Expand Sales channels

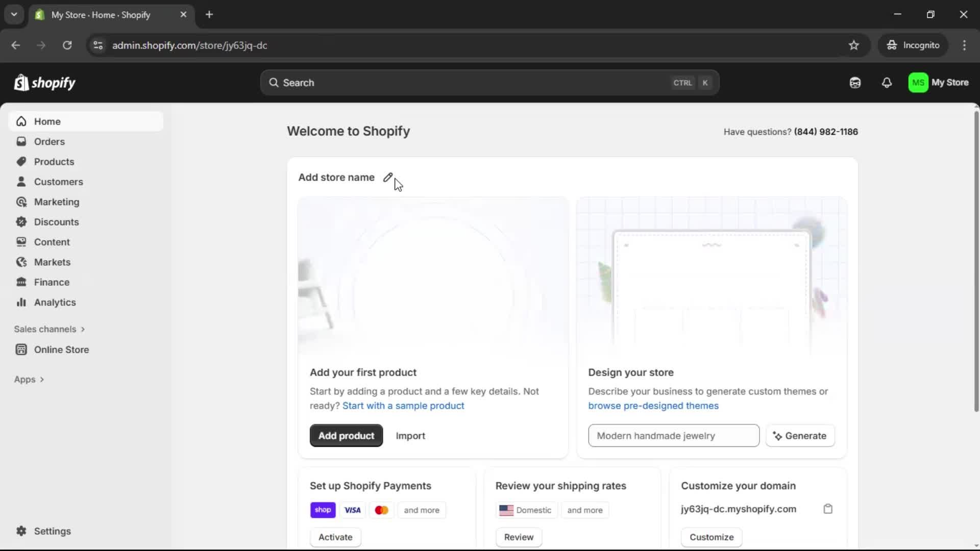50,329
